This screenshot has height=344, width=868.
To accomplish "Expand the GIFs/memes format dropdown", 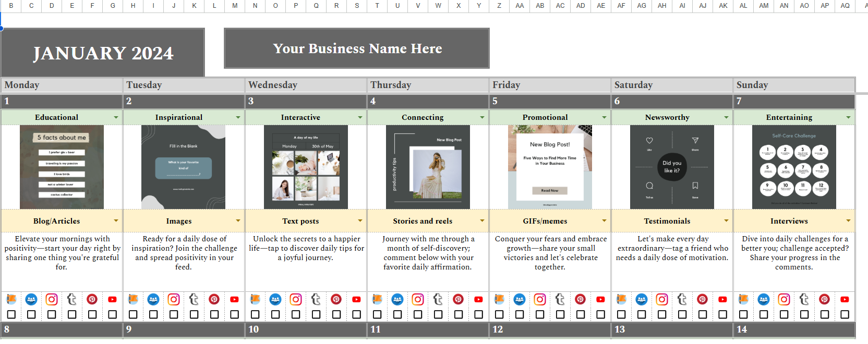I will (604, 221).
